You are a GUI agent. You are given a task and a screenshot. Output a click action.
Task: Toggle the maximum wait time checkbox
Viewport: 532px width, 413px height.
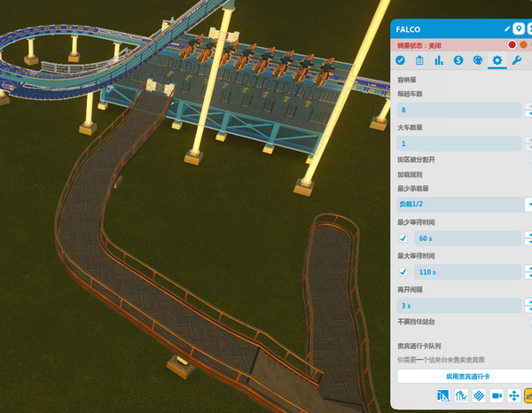[x=403, y=271]
